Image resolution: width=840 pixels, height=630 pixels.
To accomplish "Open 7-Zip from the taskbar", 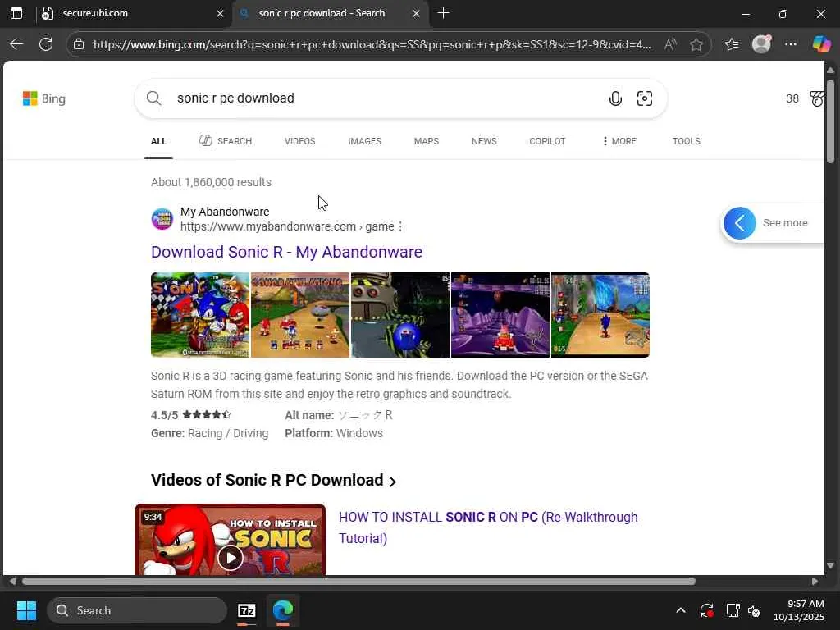I will (x=246, y=610).
